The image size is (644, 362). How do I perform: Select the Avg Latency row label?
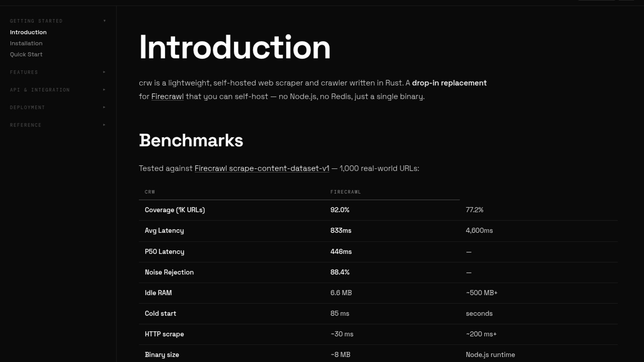164,231
